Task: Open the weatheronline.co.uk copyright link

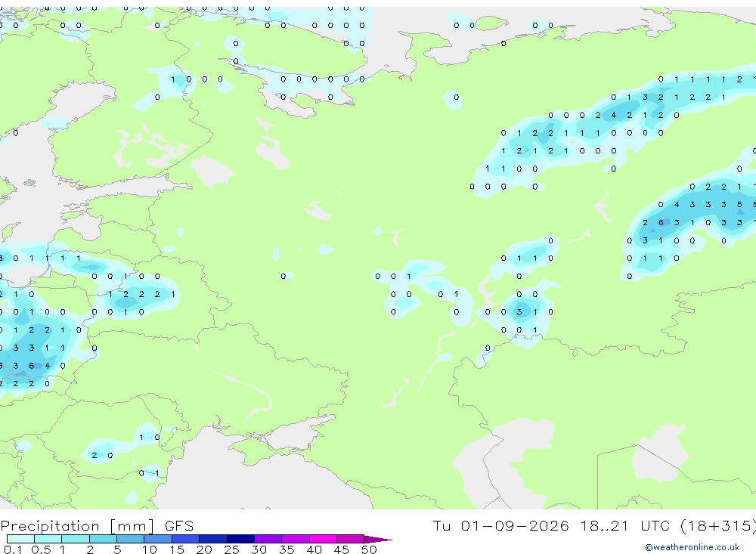Action: (x=692, y=547)
